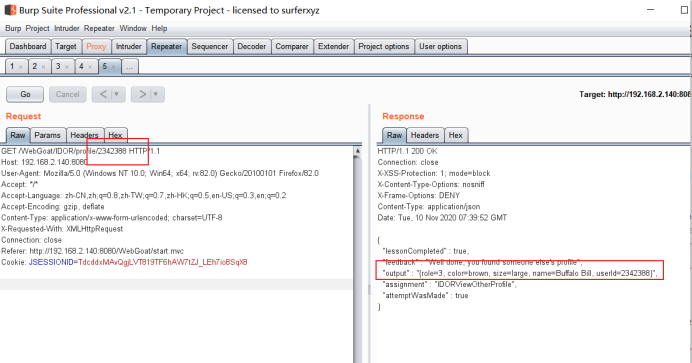Go back to previous request with left arrow
This screenshot has width=692, height=363.
[103, 94]
